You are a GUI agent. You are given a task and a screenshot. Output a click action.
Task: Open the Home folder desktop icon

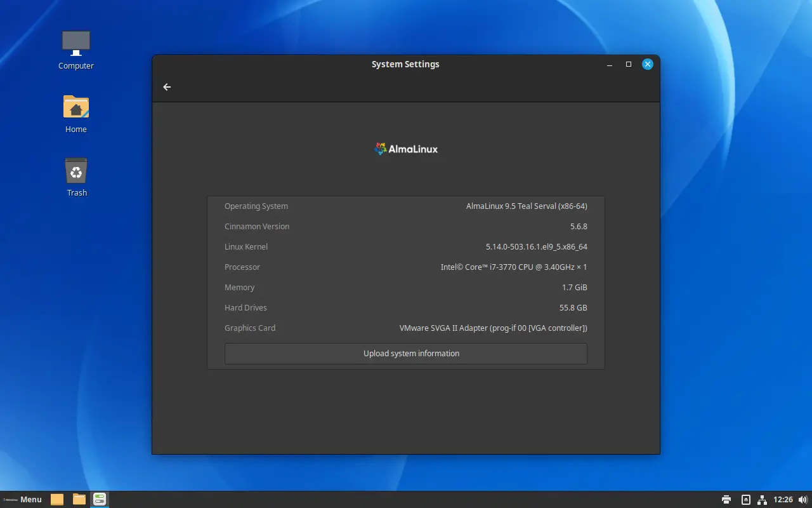(x=76, y=114)
